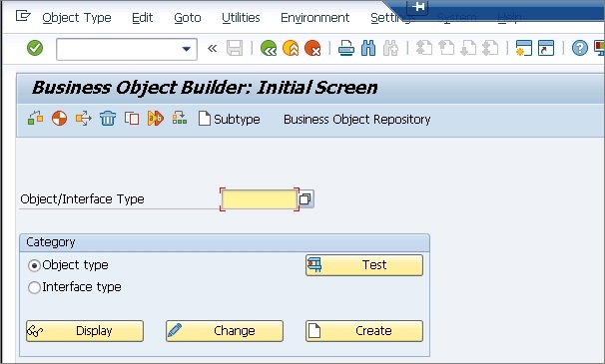Click the green checkmark Enter icon
605x364 pixels.
click(35, 48)
